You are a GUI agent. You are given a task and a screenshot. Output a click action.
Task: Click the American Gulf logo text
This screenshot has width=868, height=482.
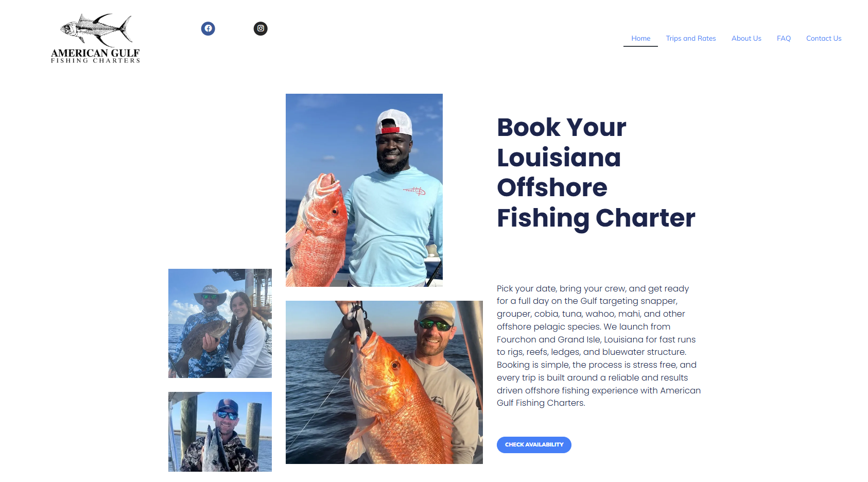click(x=95, y=53)
